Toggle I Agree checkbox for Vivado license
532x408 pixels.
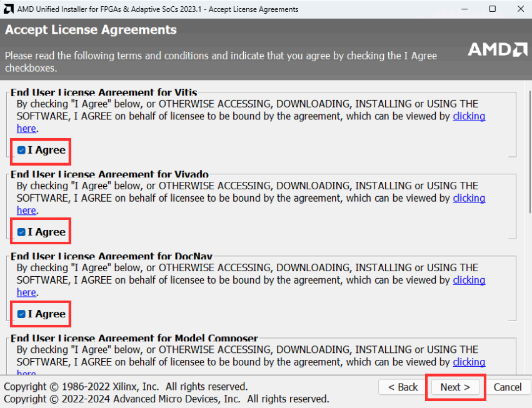22,232
